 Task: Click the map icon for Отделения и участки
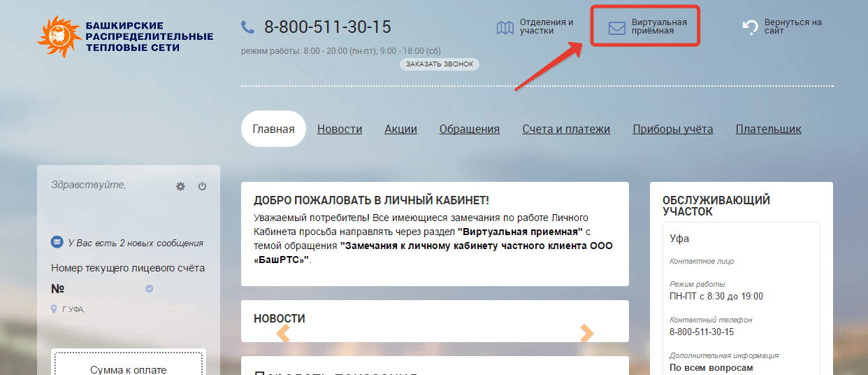pyautogui.click(x=505, y=27)
